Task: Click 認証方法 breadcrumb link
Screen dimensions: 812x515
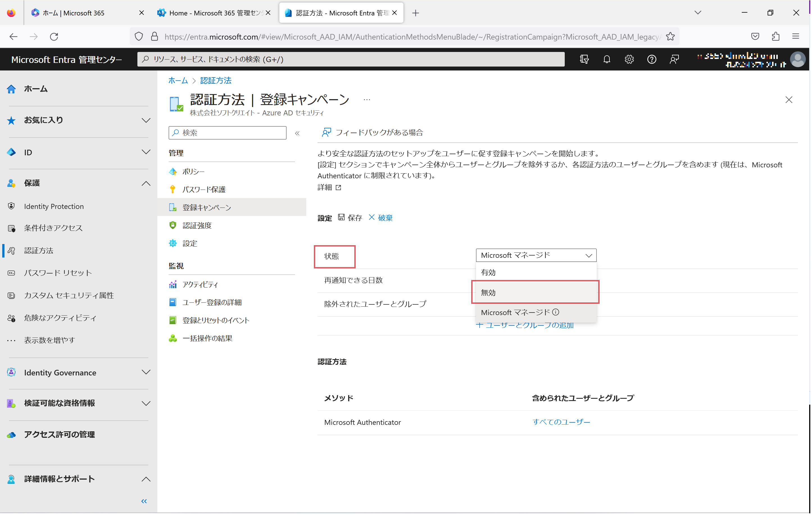Action: click(216, 81)
